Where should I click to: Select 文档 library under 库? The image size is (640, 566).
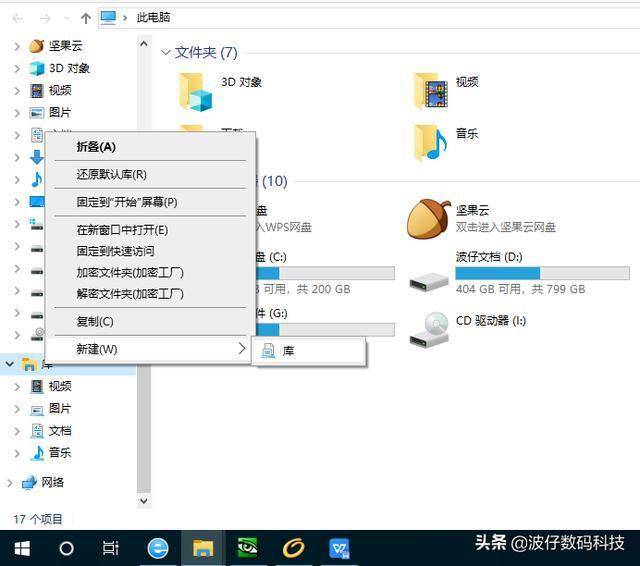tap(60, 431)
